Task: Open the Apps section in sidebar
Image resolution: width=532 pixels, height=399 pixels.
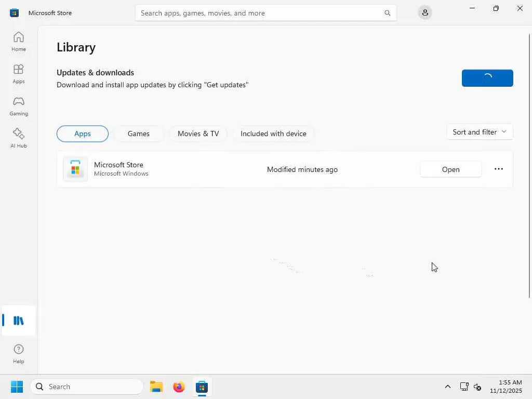Action: [x=19, y=74]
